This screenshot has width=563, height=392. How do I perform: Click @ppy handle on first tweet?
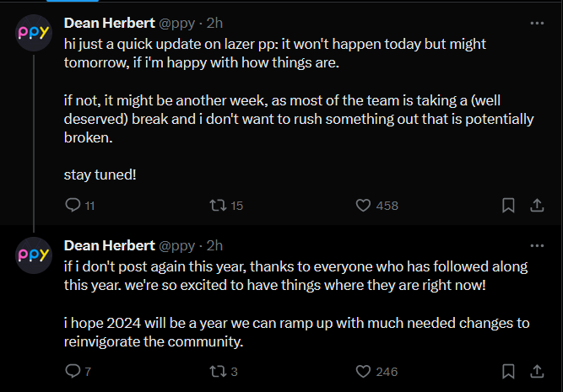pyautogui.click(x=177, y=24)
